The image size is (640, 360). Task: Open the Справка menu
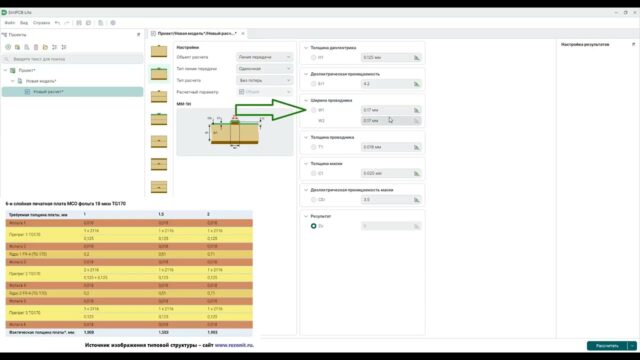42,23
